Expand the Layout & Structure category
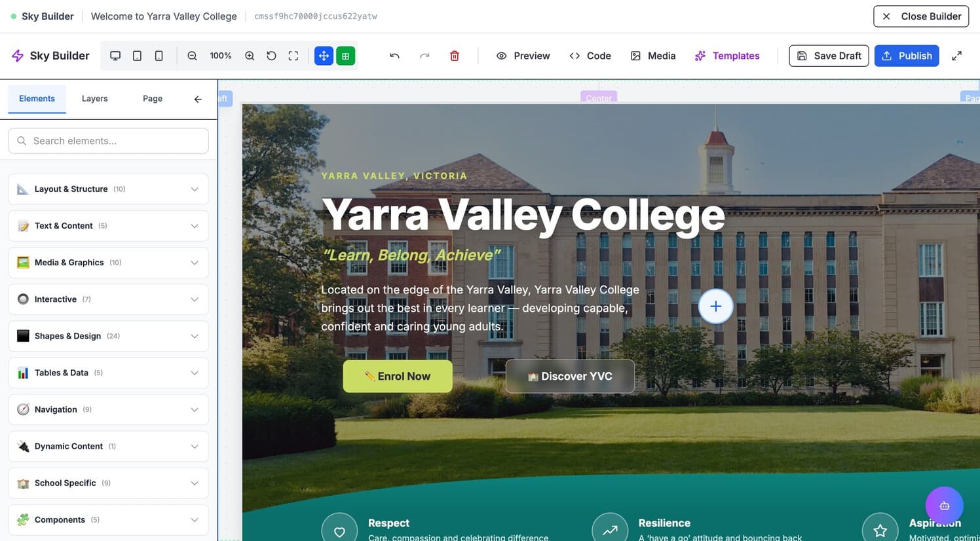Screen dimensions: 980x541 (x=109, y=189)
